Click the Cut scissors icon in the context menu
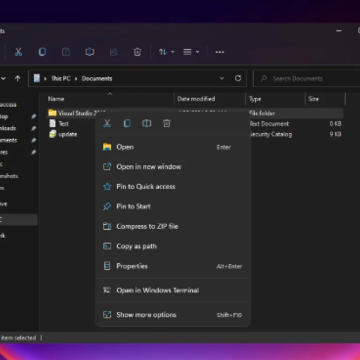The height and width of the screenshot is (360, 360). click(107, 123)
